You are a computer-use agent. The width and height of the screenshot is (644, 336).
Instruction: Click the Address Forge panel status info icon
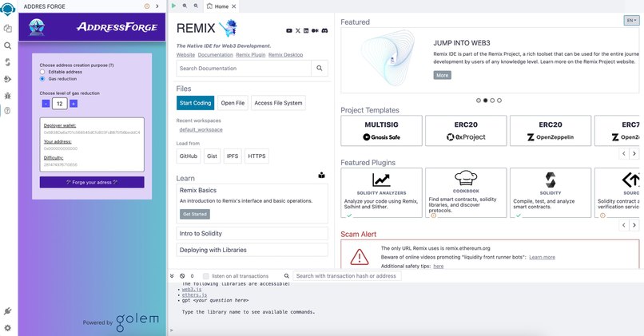(x=147, y=6)
